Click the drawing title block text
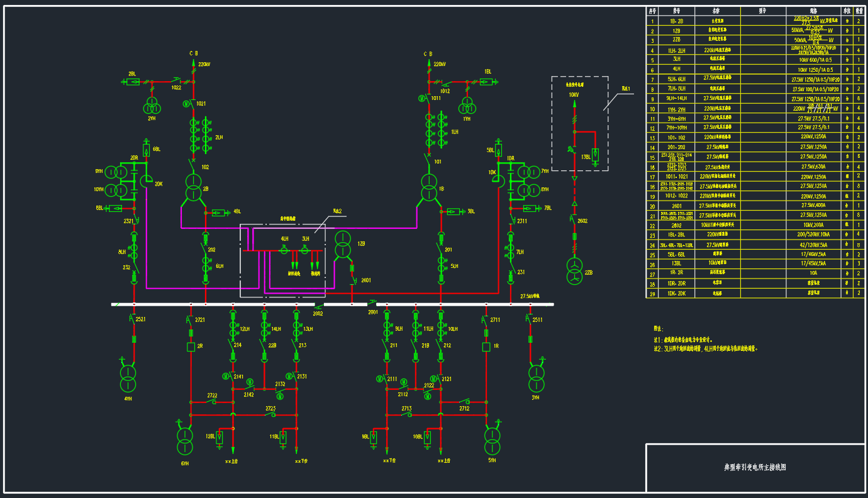 click(755, 468)
